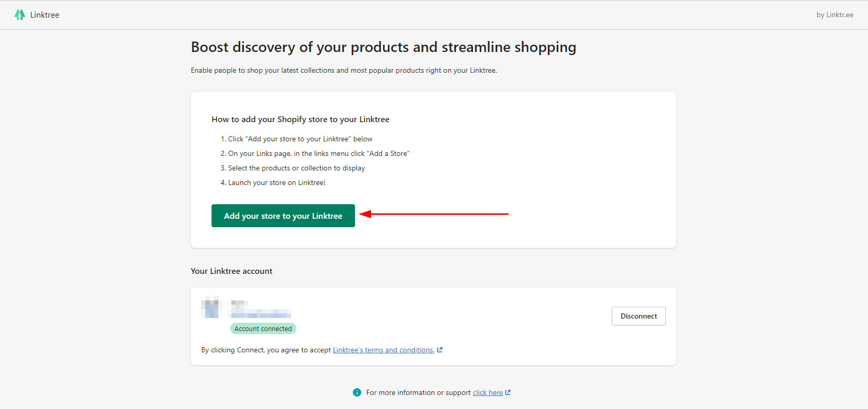868x409 pixels.
Task: Click the blurred account avatar thumbnail
Action: (x=212, y=307)
